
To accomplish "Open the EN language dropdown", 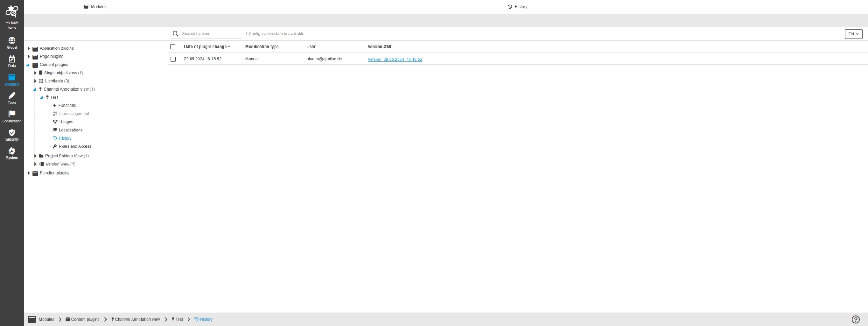I will click(x=854, y=34).
